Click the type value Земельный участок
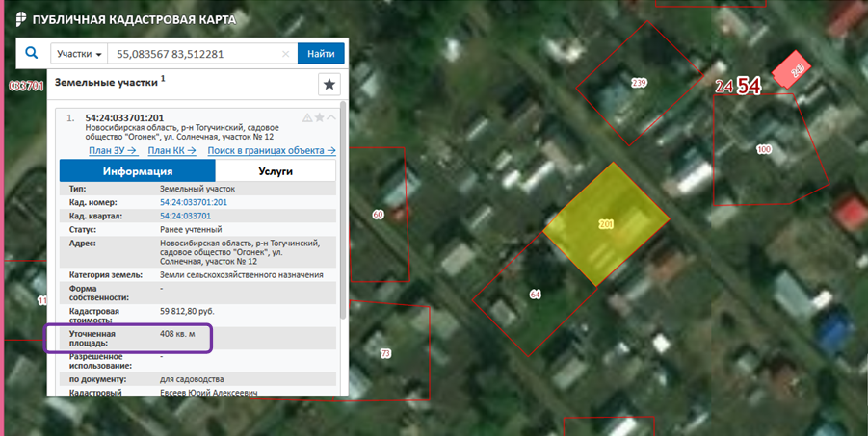Image resolution: width=868 pixels, height=436 pixels. 197,189
